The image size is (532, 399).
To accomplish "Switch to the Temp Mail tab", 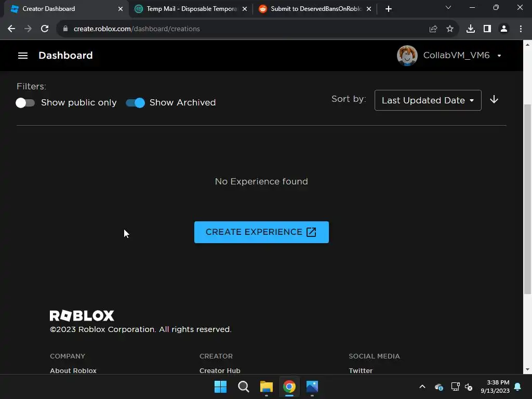I will pos(191,9).
